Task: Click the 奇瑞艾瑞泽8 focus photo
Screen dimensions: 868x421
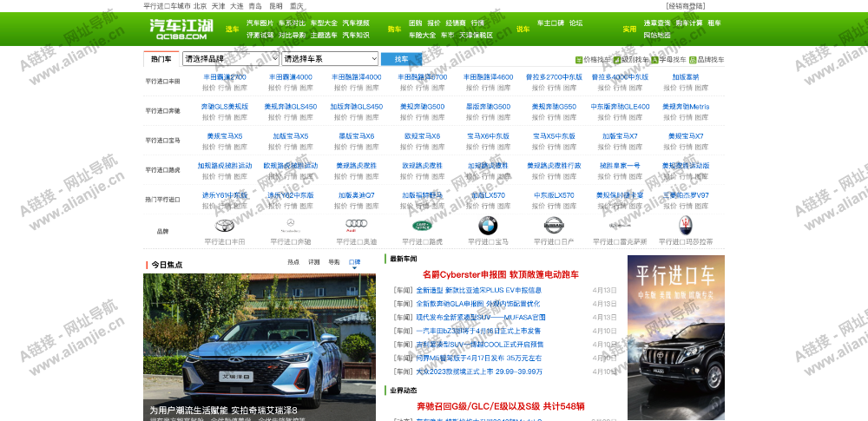Action: pos(260,346)
